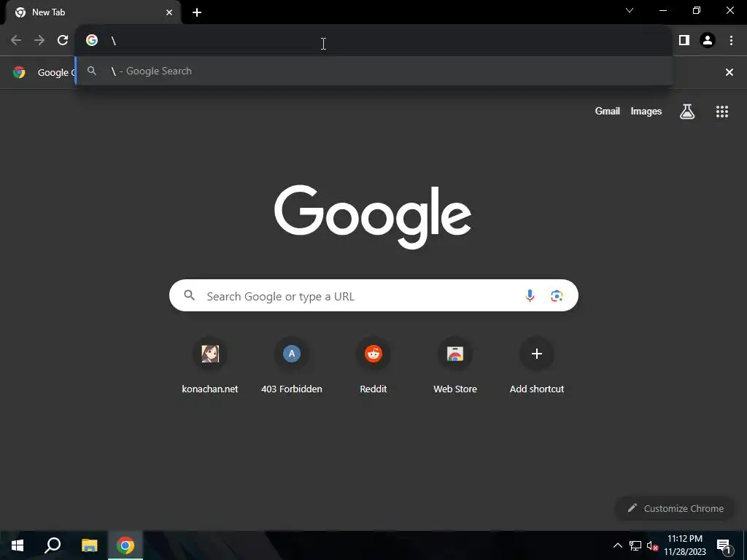Click the Chrome icon in info bar
747x560 pixels.
click(19, 72)
